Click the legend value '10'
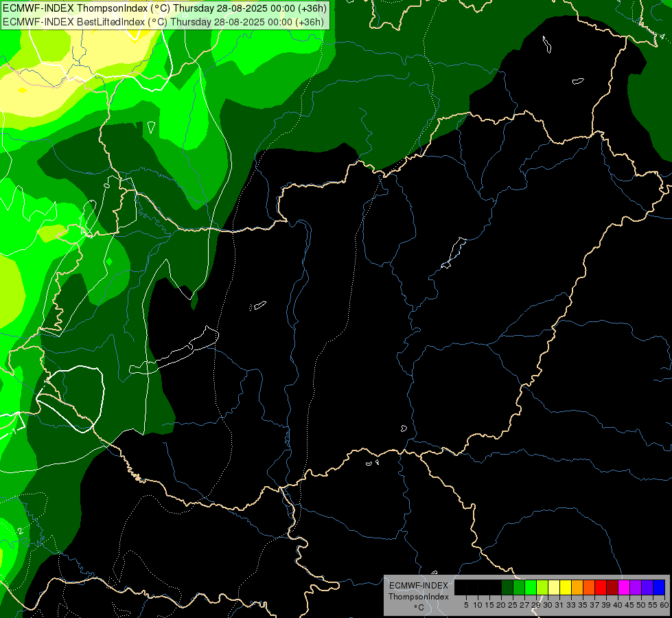 tap(478, 605)
